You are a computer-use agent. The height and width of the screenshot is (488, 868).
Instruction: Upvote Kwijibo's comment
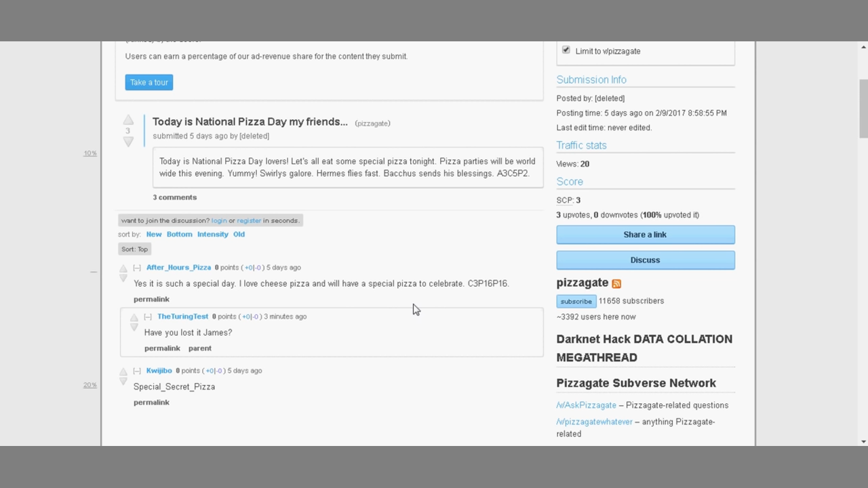(123, 371)
